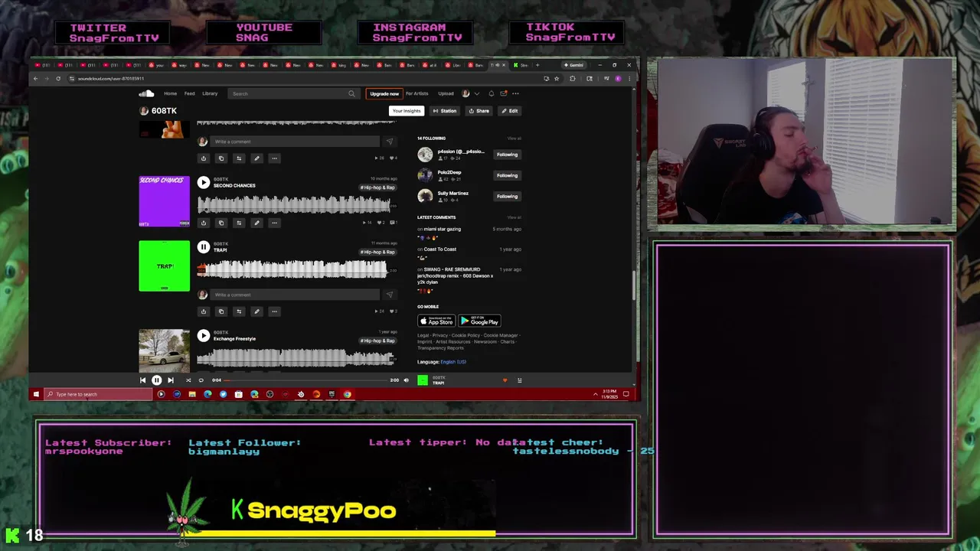Start Station from the profile

pyautogui.click(x=445, y=111)
